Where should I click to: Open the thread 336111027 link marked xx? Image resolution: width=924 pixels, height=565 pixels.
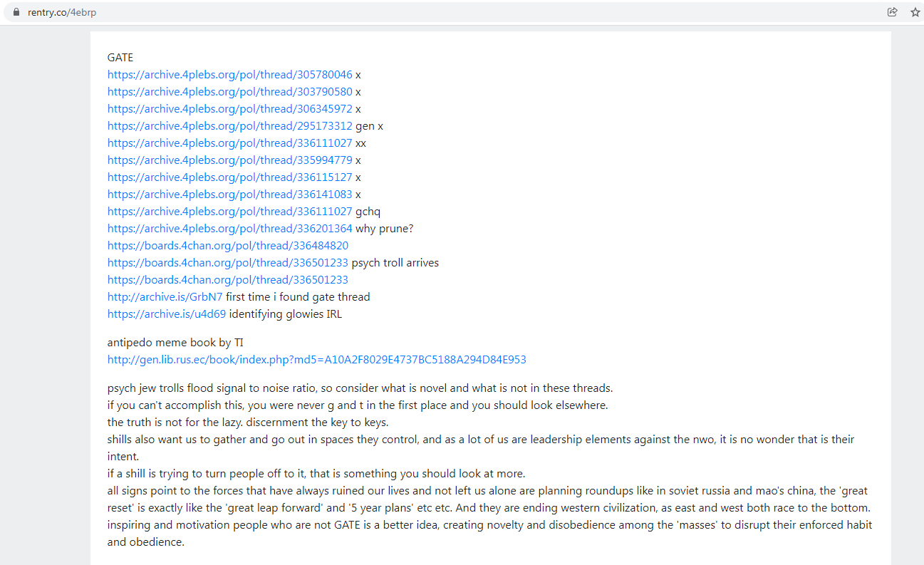(x=230, y=143)
